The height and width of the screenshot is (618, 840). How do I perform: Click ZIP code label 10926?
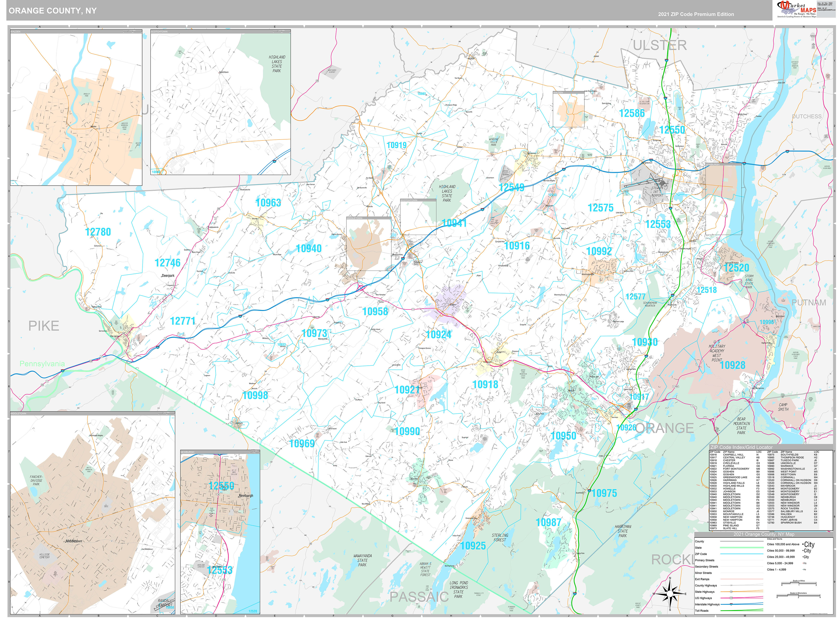(626, 428)
